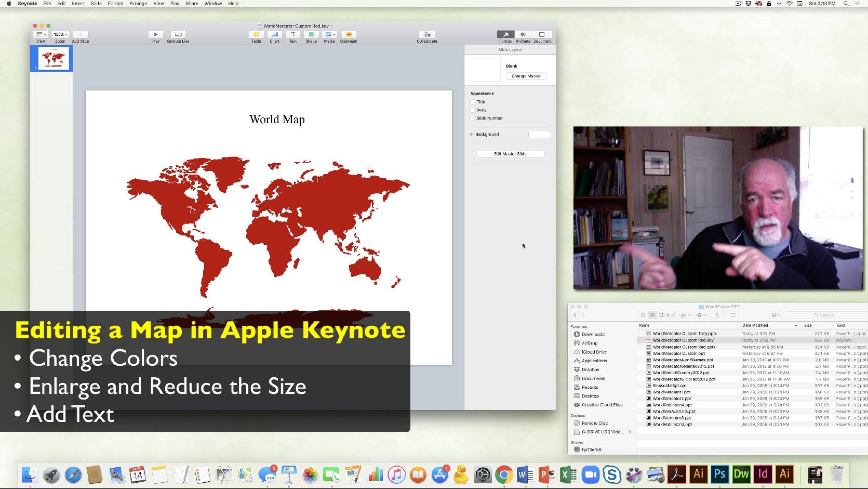Switch to the Document tab
Screen dimensions: 868x489
[x=542, y=36]
